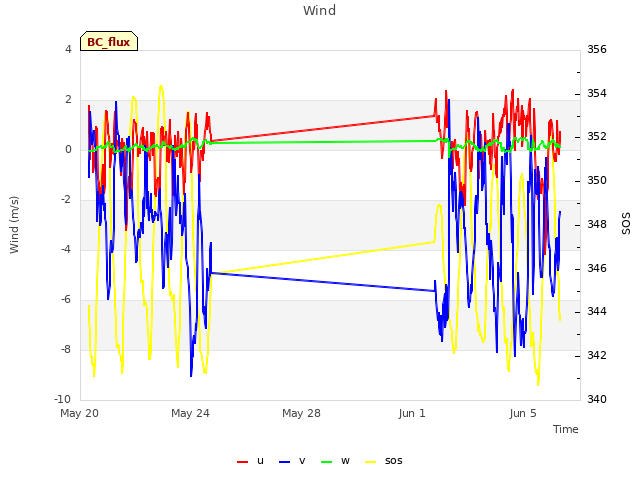Click the -4 left axis value
The width and height of the screenshot is (640, 480).
point(66,249)
